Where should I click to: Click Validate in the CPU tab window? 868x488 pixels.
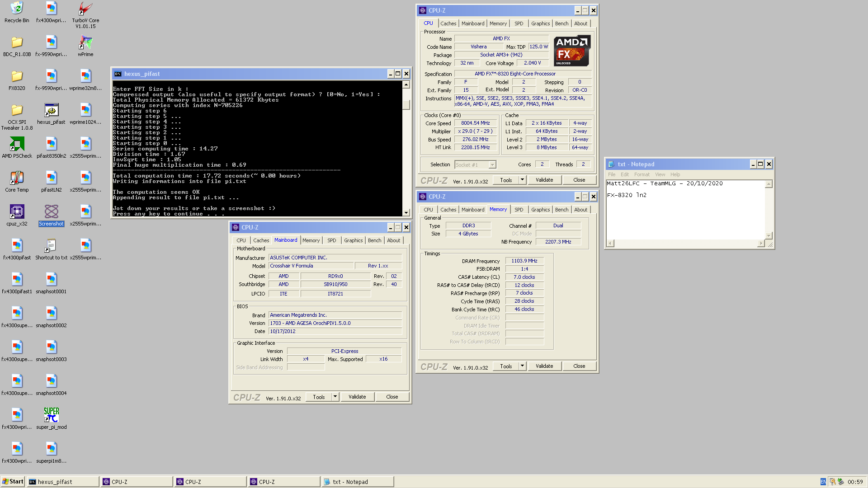544,180
